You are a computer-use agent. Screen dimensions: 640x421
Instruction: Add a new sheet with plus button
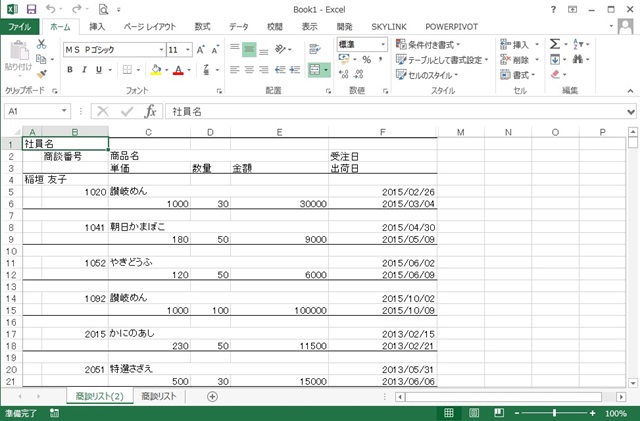point(212,396)
